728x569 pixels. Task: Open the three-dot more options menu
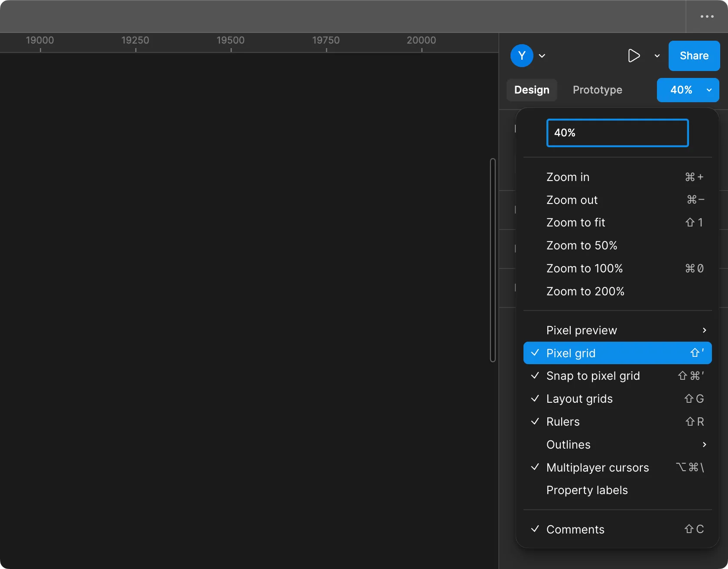[x=707, y=16]
